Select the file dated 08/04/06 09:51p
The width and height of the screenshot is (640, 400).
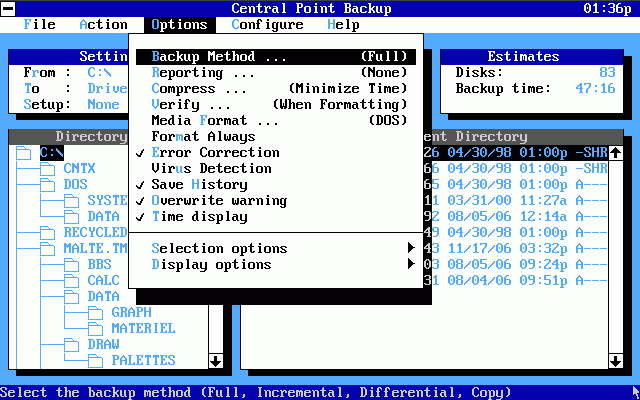(x=516, y=281)
